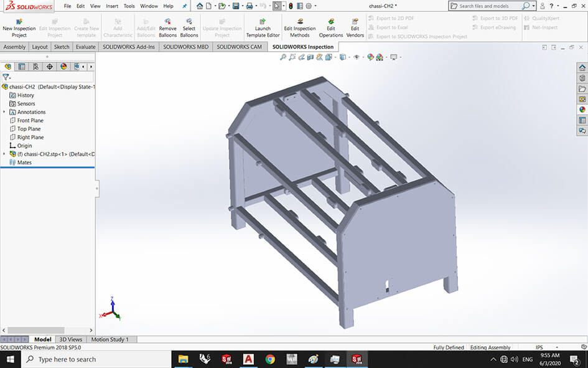Click the Windows taskbar search box
The height and width of the screenshot is (368, 588).
pyautogui.click(x=67, y=359)
